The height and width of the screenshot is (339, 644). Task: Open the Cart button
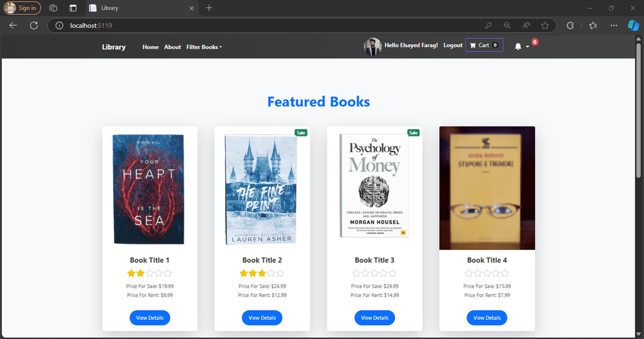(484, 45)
